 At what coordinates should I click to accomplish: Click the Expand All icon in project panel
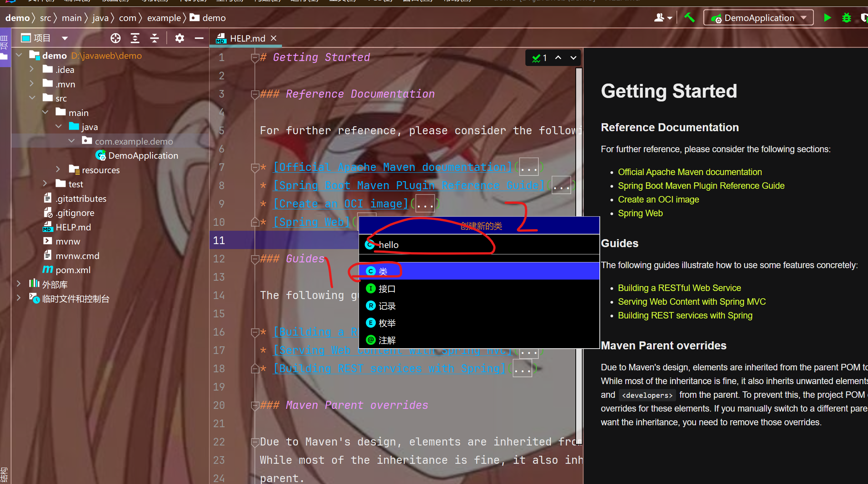coord(135,38)
